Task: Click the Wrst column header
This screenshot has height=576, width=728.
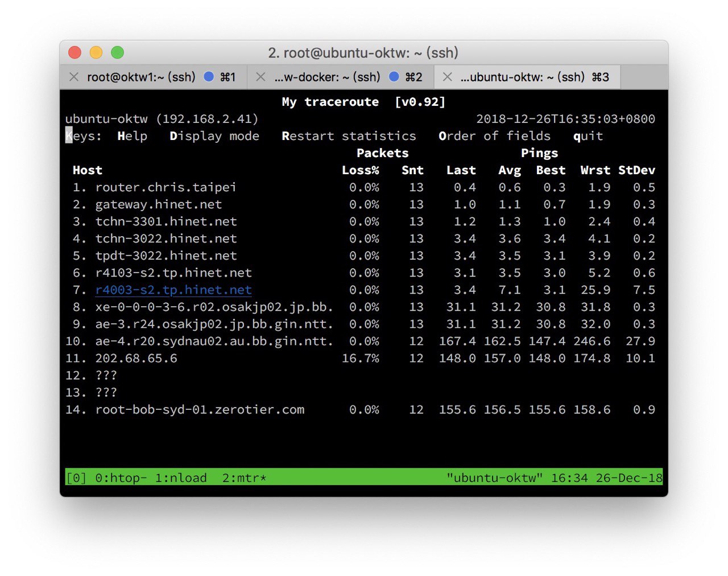Action: tap(595, 170)
